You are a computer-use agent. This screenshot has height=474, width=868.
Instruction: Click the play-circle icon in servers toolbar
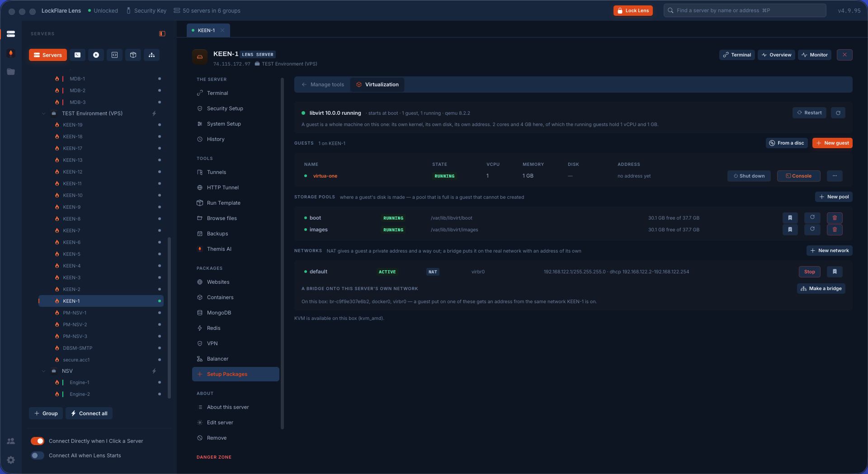click(x=96, y=55)
